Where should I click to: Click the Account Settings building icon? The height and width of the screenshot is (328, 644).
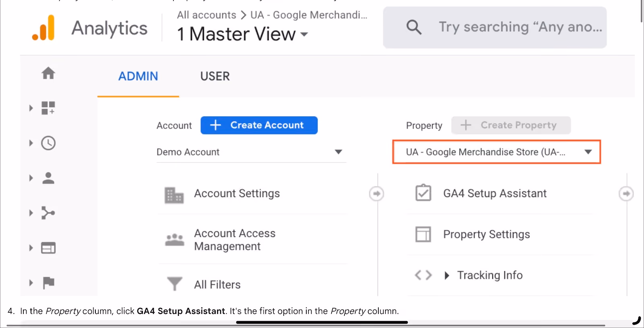174,195
